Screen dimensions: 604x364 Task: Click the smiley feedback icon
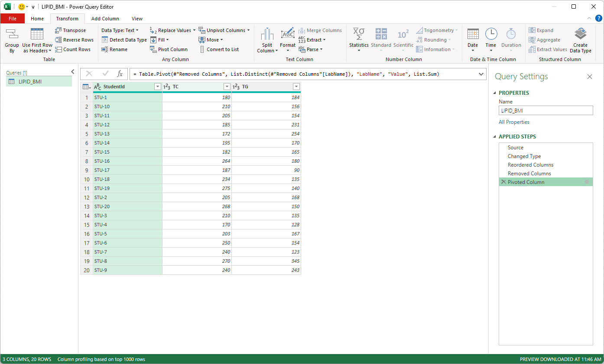(21, 6)
